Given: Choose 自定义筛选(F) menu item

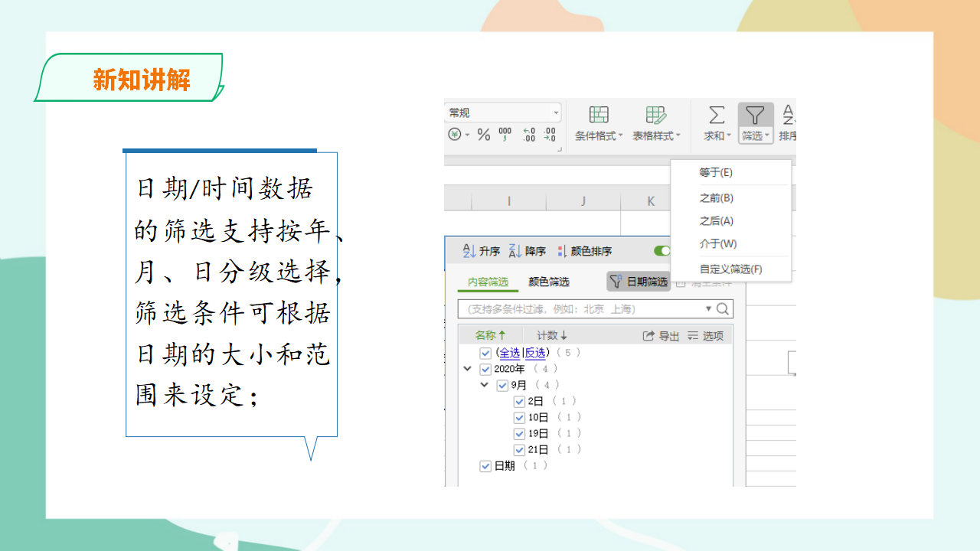Looking at the screenshot, I should [730, 269].
